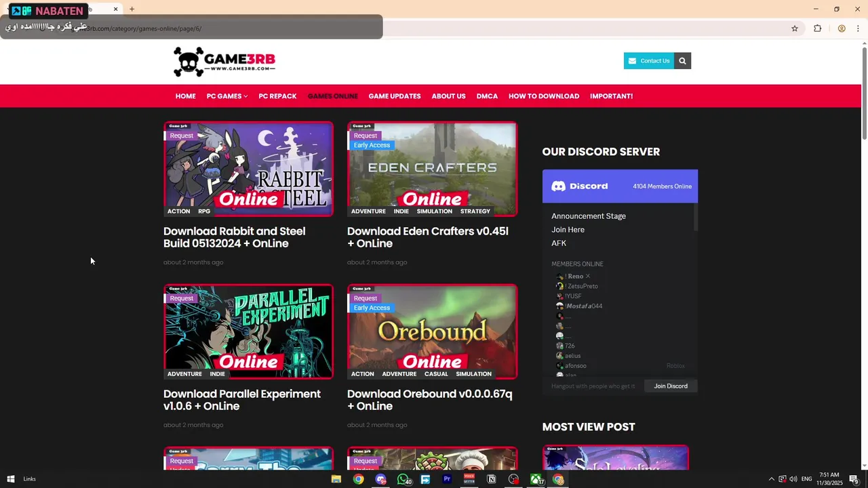
Task: Open the Chrome profile avatar icon
Action: click(842, 28)
